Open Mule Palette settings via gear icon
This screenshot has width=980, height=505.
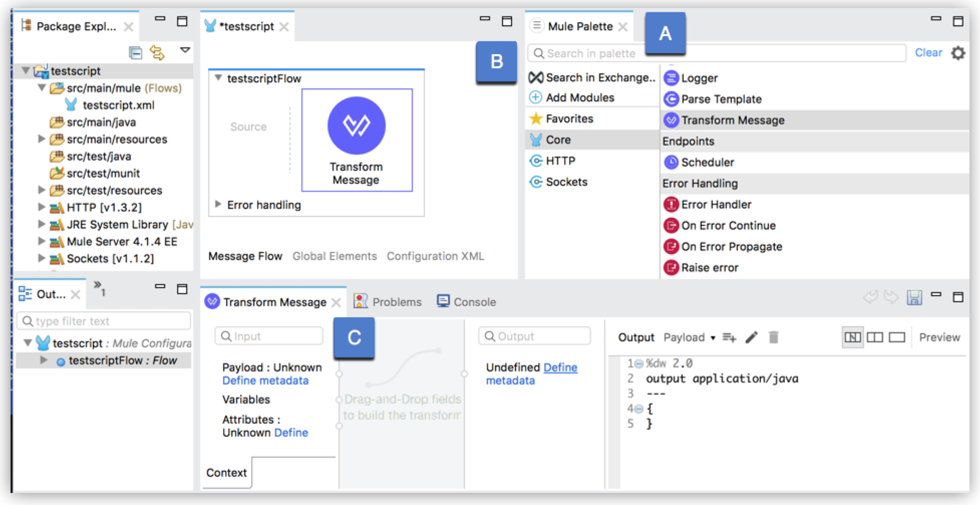tap(958, 53)
